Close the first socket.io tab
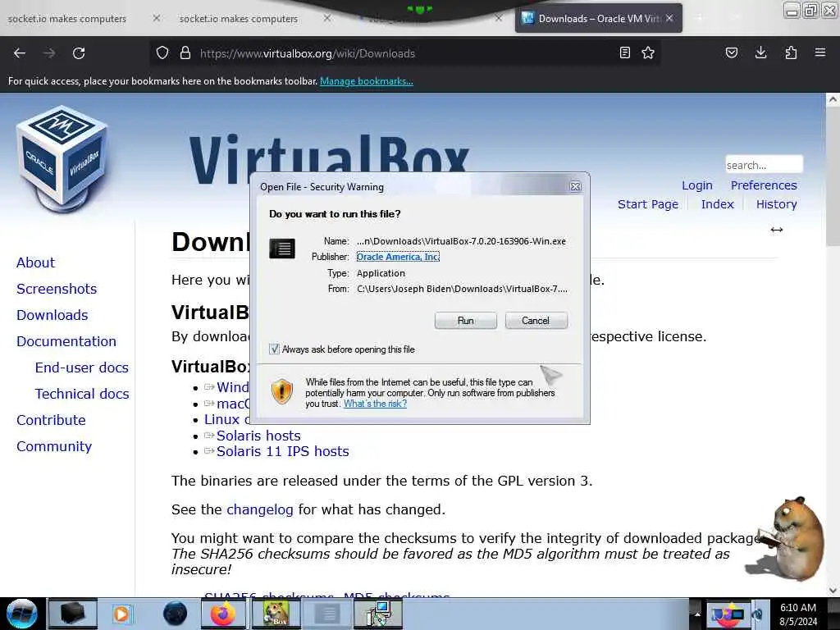 (x=157, y=18)
